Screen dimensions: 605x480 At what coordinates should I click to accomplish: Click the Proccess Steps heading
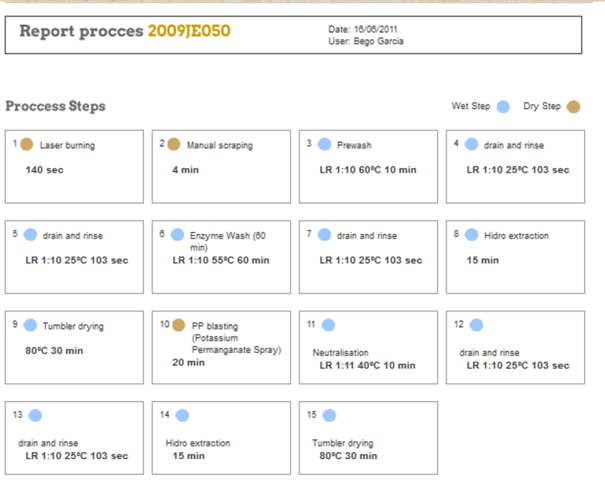click(x=55, y=106)
